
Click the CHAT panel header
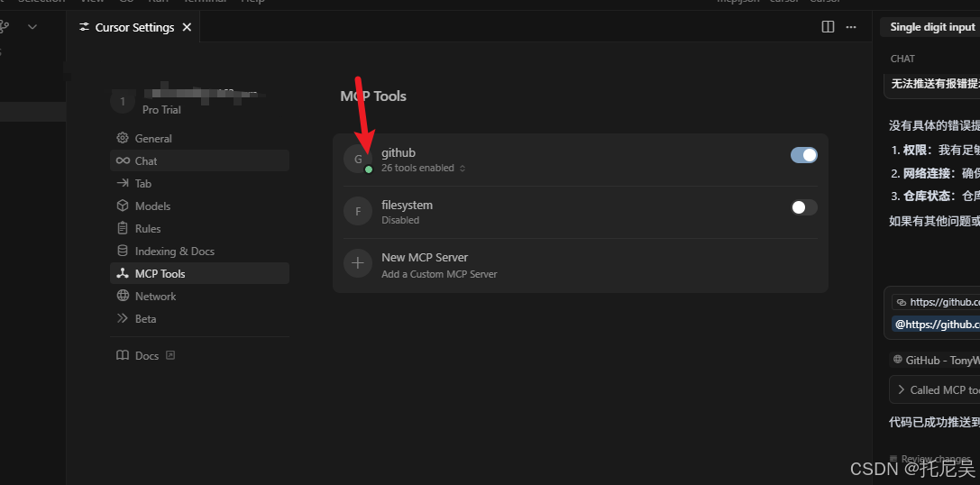click(x=902, y=59)
